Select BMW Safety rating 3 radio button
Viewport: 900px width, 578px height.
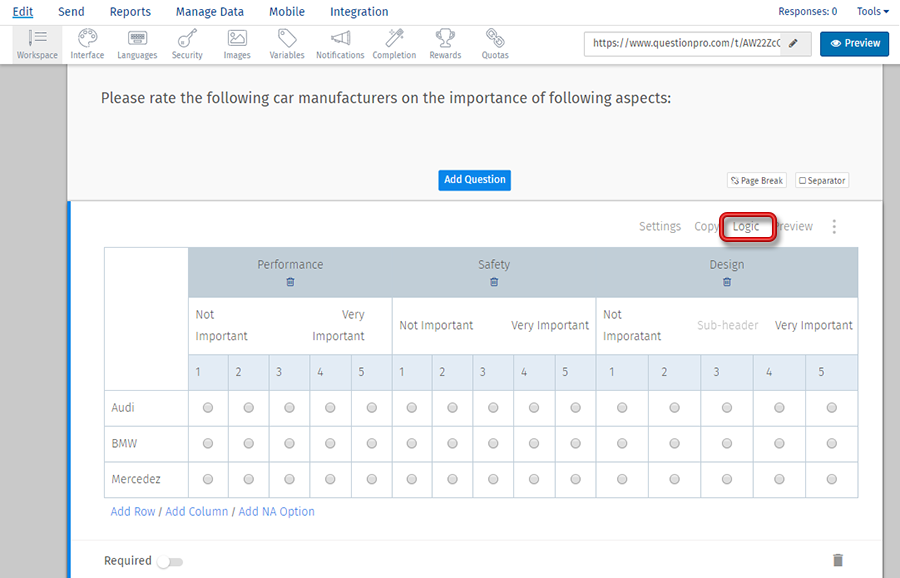[x=493, y=444]
